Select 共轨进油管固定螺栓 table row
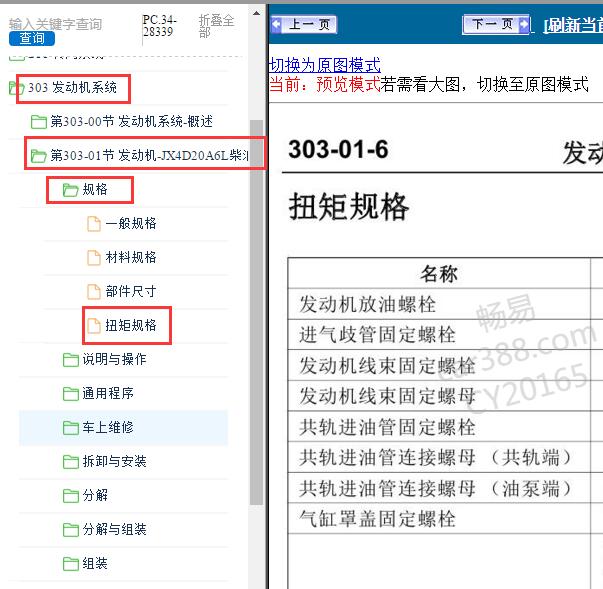The height and width of the screenshot is (589, 603). pos(439,427)
